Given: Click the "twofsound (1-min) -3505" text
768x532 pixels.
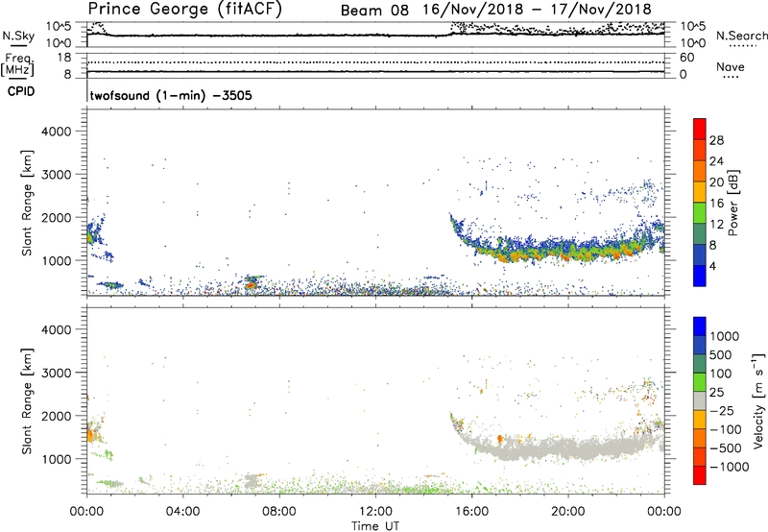Looking at the screenshot, I should click(171, 95).
